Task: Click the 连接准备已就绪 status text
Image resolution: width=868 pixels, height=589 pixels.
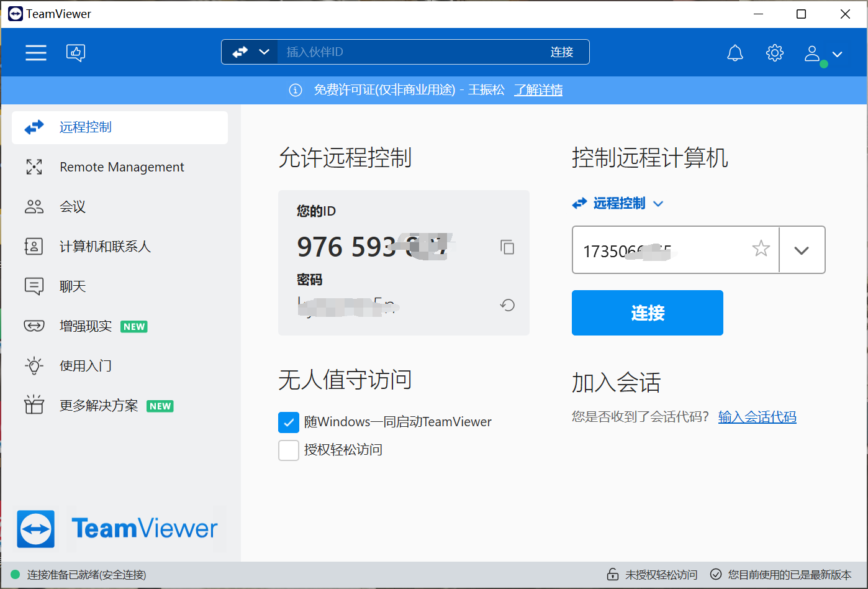Action: coord(87,575)
